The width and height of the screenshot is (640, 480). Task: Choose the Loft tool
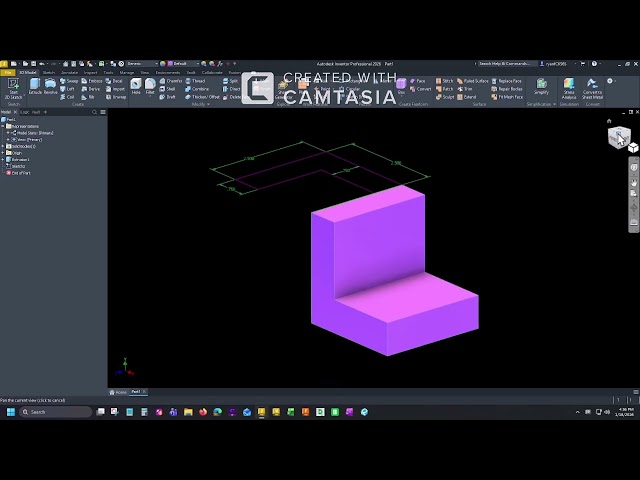coord(67,89)
